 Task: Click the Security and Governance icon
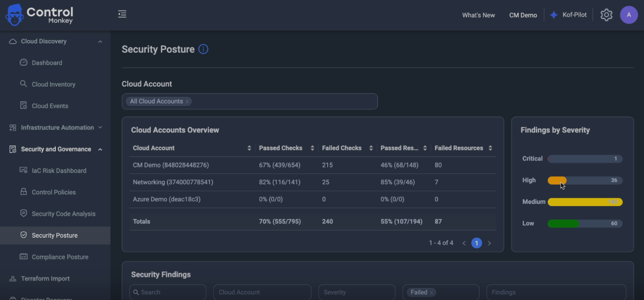click(12, 149)
